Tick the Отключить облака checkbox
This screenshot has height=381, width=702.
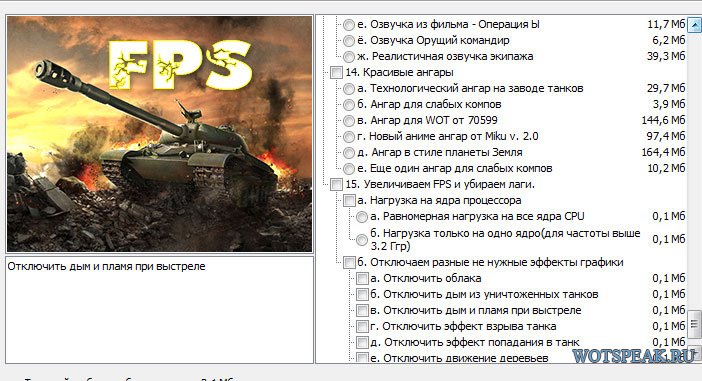click(362, 278)
